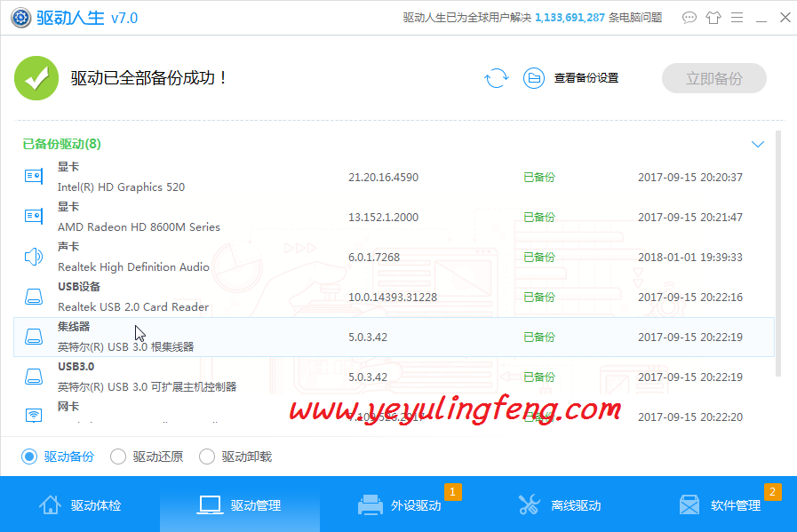Close the 驱动人生 window
Image resolution: width=797 pixels, height=532 pixels.
[785, 18]
